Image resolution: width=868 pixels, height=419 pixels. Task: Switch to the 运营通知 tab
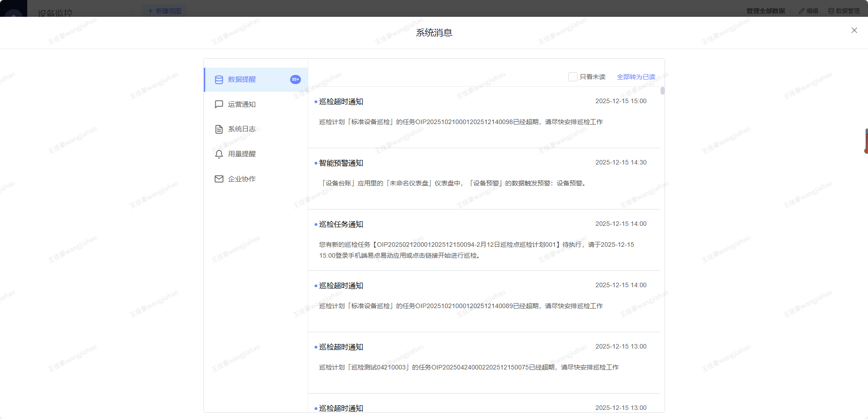click(242, 105)
